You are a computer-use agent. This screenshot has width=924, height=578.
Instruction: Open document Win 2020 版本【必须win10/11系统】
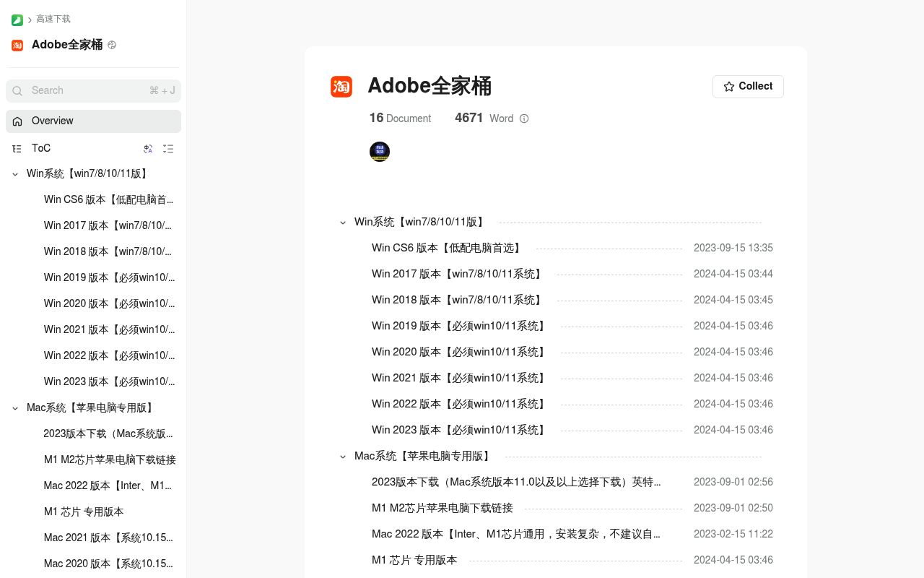point(460,352)
